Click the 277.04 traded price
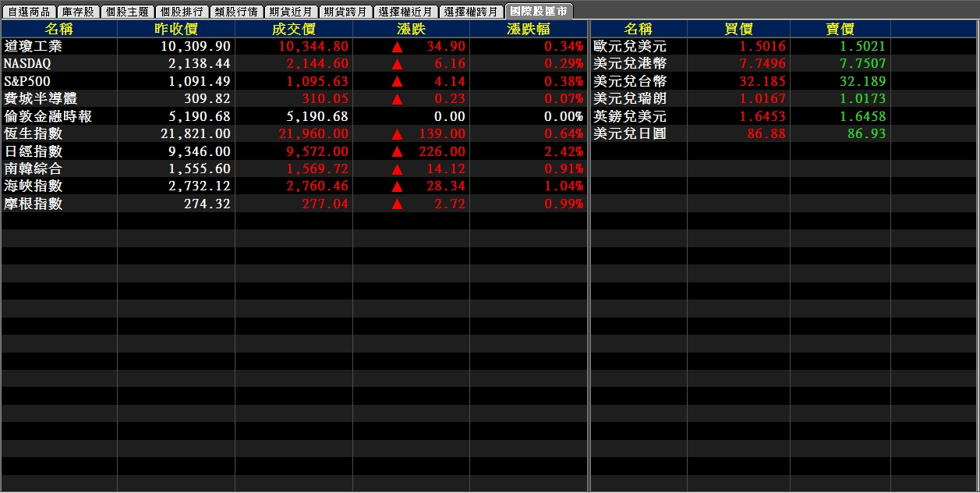Image resolution: width=980 pixels, height=493 pixels. [325, 204]
